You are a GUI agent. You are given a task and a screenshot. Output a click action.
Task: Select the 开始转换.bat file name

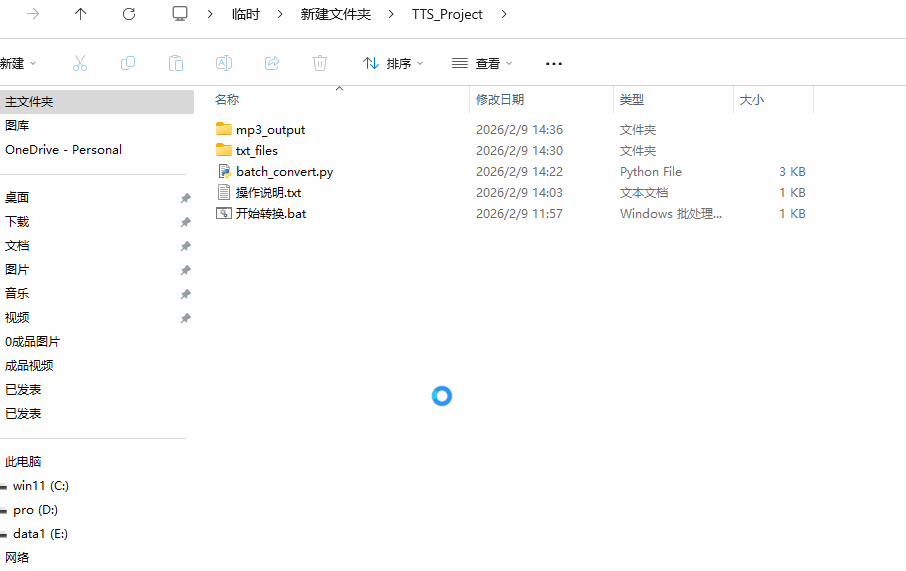click(271, 213)
